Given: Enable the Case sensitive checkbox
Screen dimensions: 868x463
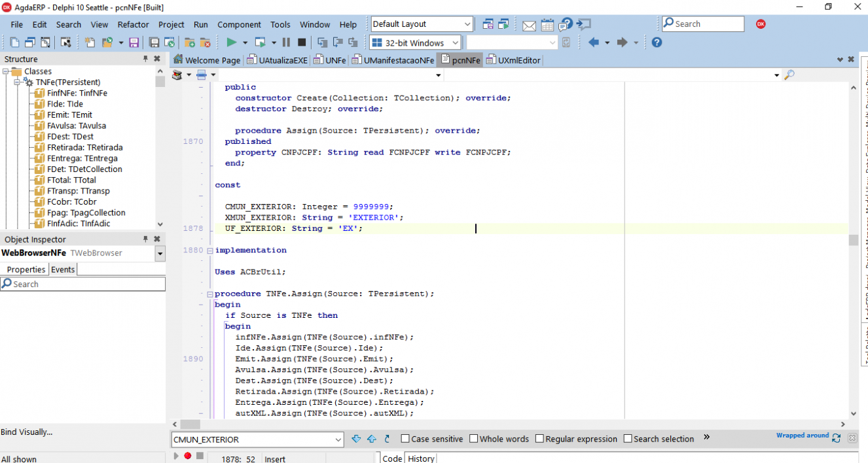Looking at the screenshot, I should (x=405, y=439).
